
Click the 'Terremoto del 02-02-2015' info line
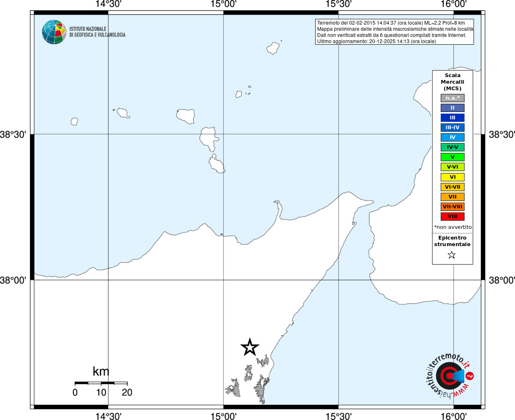coord(391,23)
